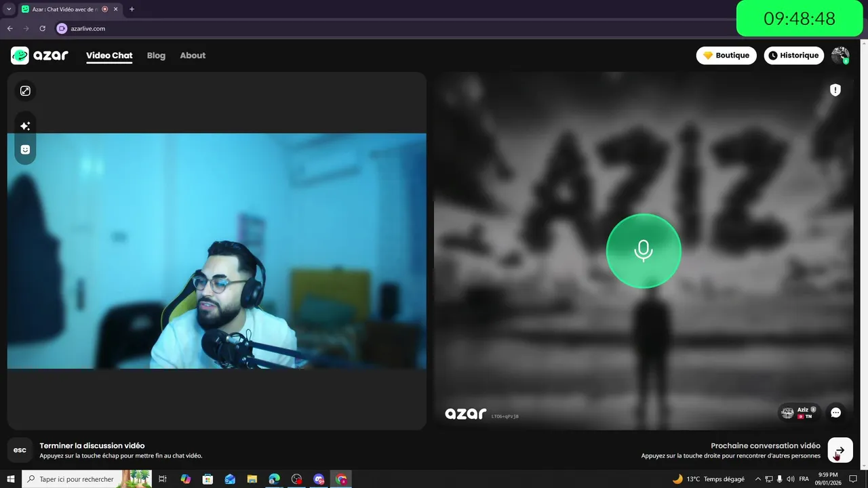Expand hidden system tray icons
The image size is (868, 488).
(x=758, y=479)
